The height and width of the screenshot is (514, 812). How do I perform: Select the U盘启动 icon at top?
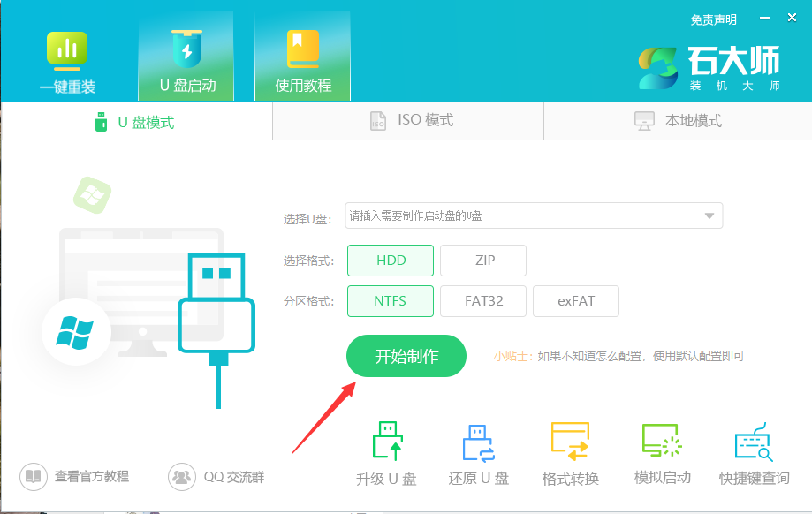point(186,55)
